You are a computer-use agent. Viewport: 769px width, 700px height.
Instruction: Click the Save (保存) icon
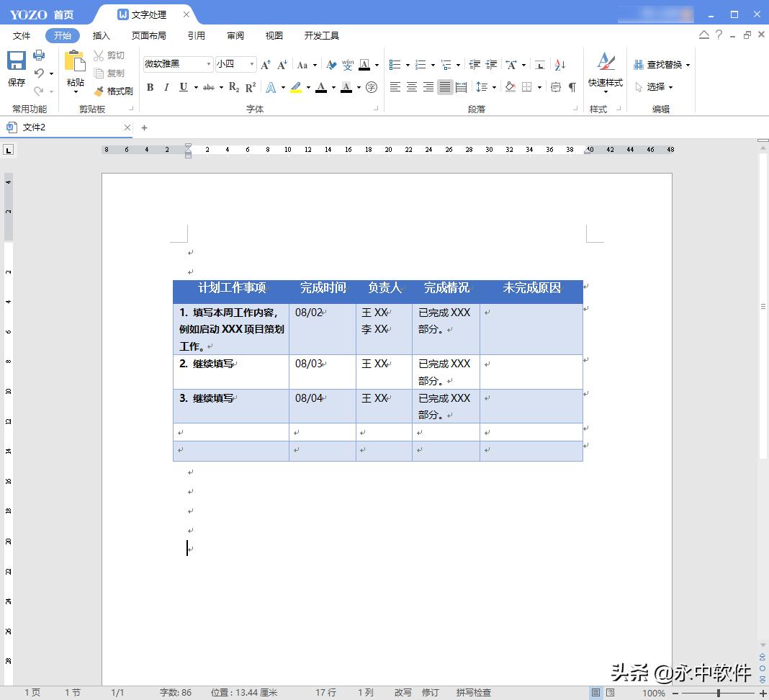coord(17,68)
